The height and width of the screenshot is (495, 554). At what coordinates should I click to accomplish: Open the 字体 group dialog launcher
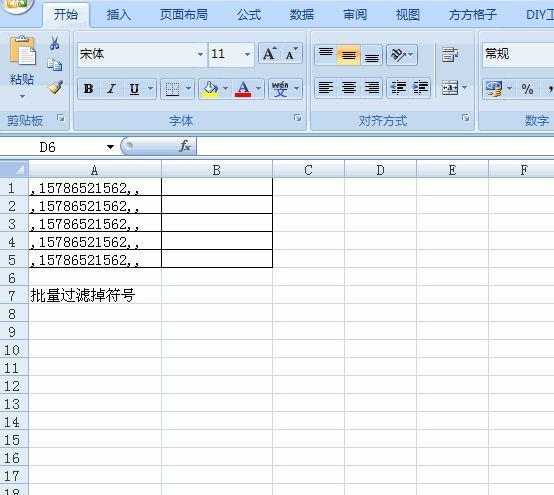click(x=298, y=118)
